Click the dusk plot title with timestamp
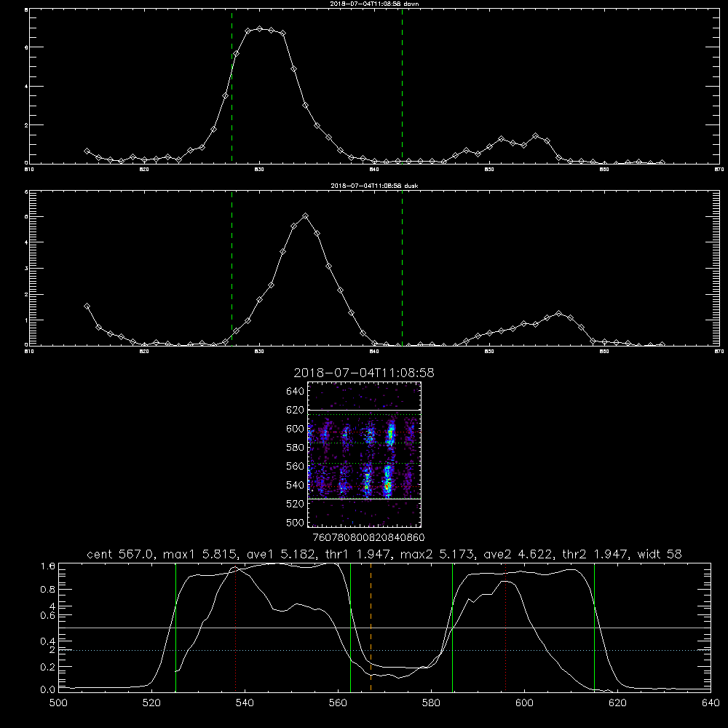The height and width of the screenshot is (728, 728). [x=374, y=186]
